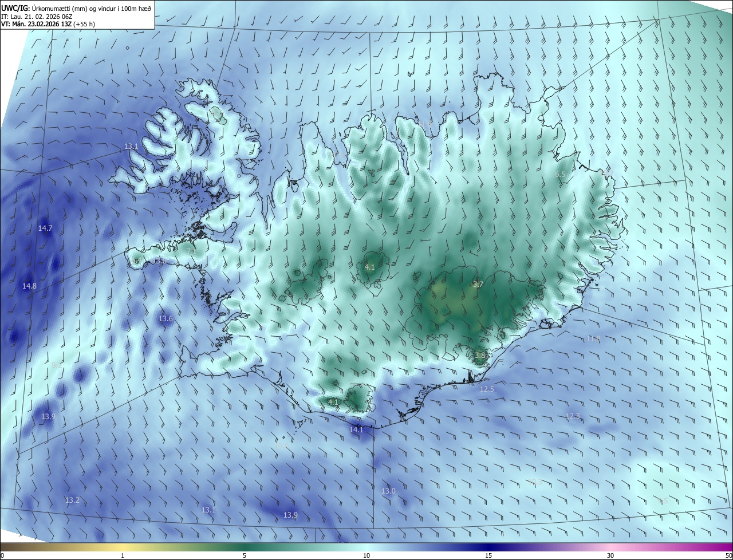This screenshot has height=560, width=733.
Task: Click the 0 tick label on the colorbar
Action: coord(2,555)
